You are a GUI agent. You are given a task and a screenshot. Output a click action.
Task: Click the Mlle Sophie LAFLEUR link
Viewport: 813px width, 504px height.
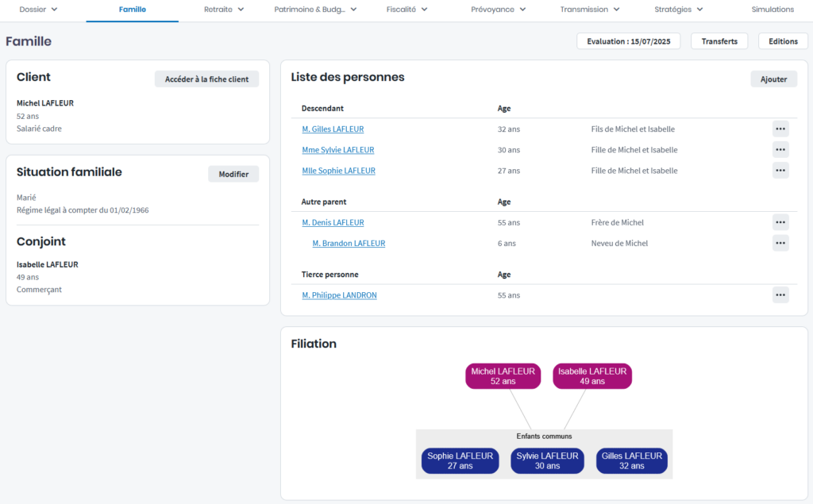pyautogui.click(x=338, y=171)
